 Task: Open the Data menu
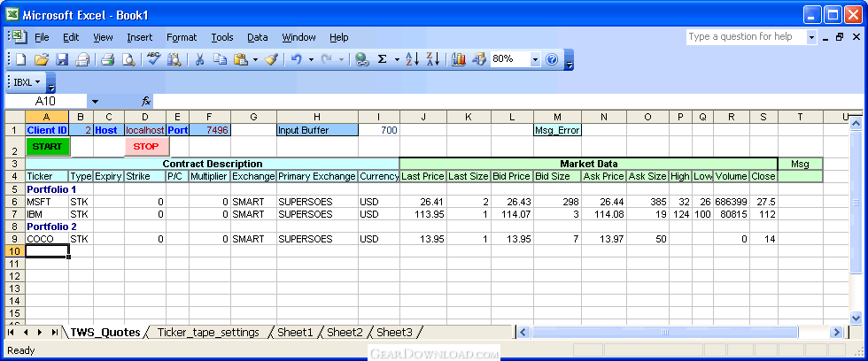258,37
